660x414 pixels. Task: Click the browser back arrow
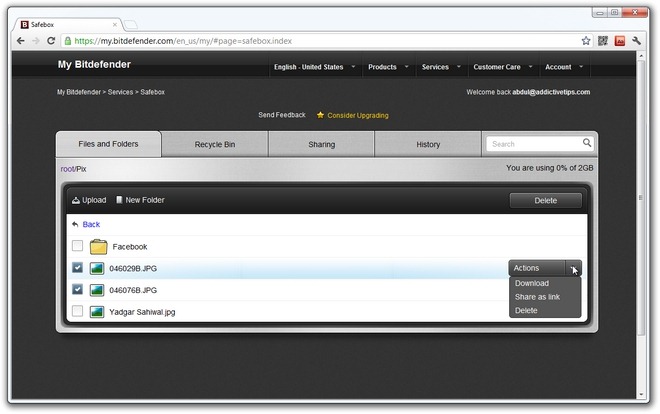pyautogui.click(x=20, y=41)
